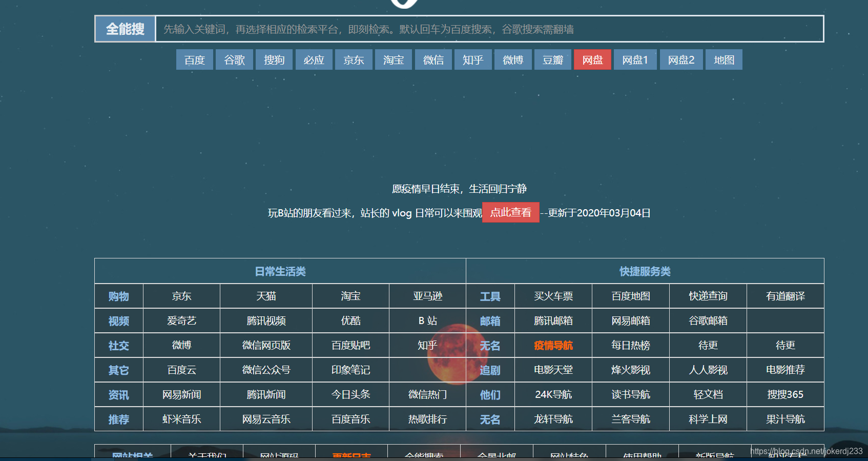Viewport: 868px width, 461px height.
Task: Open 龙轩导航 link
Action: pyautogui.click(x=553, y=419)
